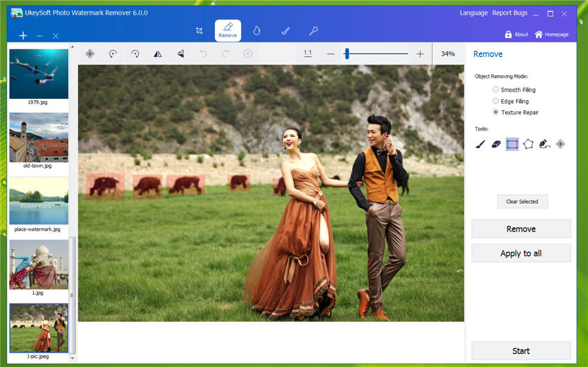The image size is (588, 367).
Task: Select the Crop tool in top toolbar
Action: tap(199, 31)
